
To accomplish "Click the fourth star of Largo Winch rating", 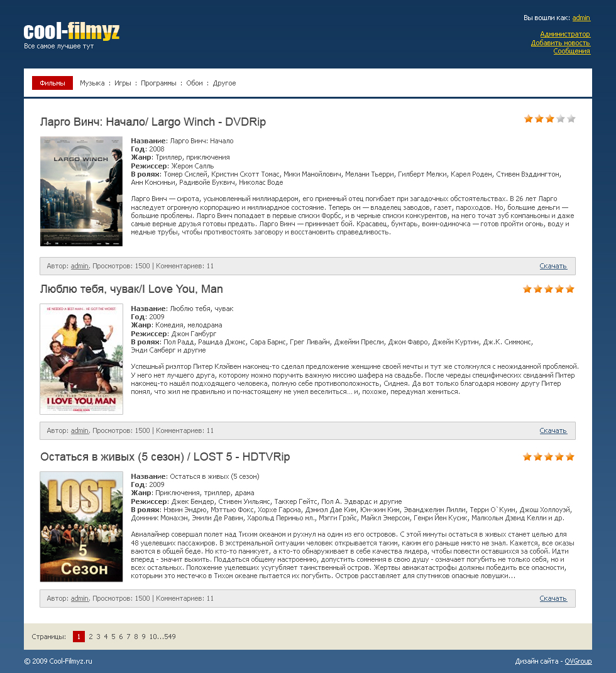I will click(561, 119).
